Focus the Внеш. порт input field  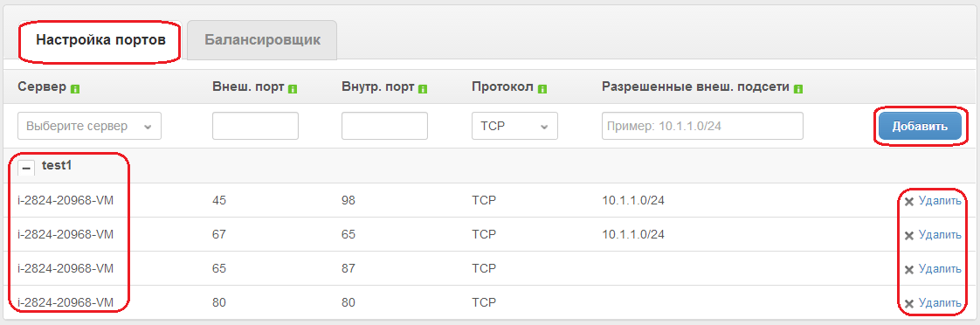256,126
